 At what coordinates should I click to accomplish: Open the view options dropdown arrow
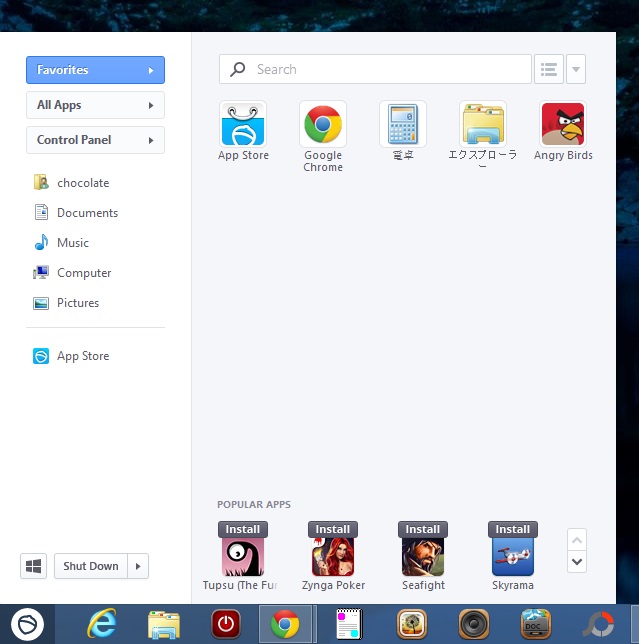576,69
